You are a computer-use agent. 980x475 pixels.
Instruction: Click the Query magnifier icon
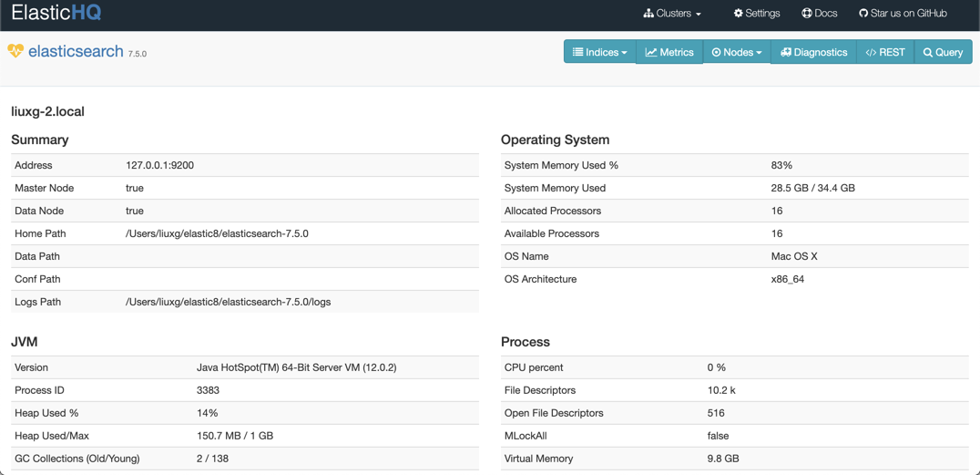click(x=928, y=53)
